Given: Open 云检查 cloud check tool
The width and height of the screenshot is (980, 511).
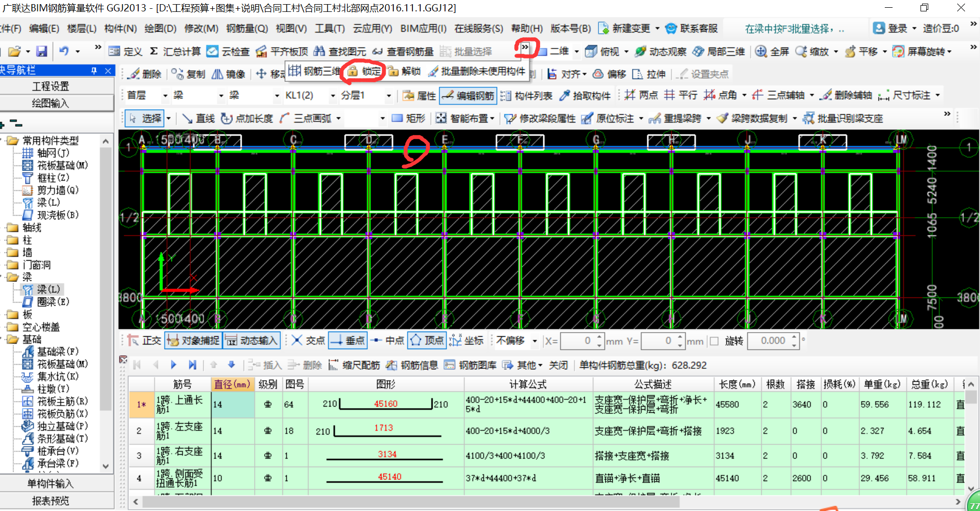Looking at the screenshot, I should (x=228, y=51).
